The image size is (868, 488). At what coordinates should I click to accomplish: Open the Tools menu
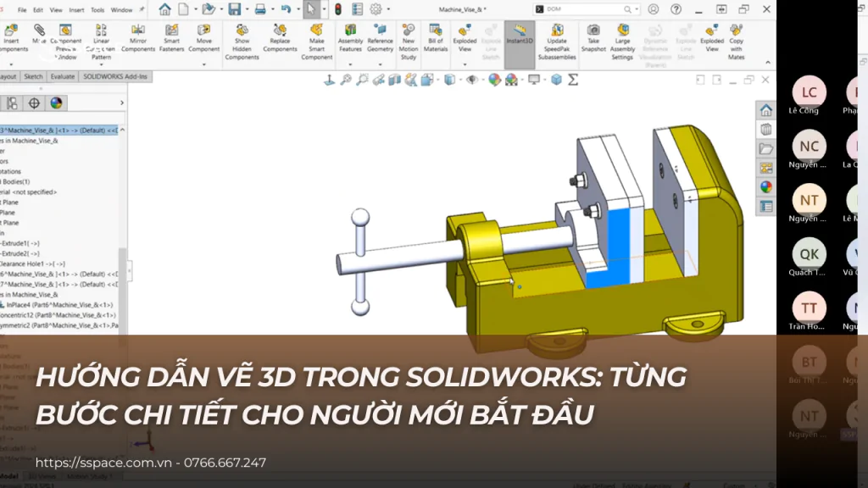click(x=97, y=10)
